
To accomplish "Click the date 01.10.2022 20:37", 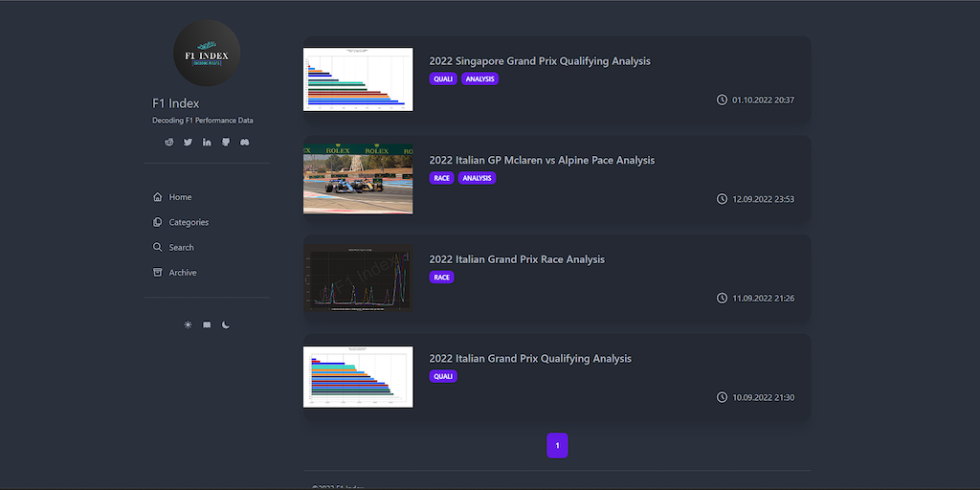I will [763, 100].
